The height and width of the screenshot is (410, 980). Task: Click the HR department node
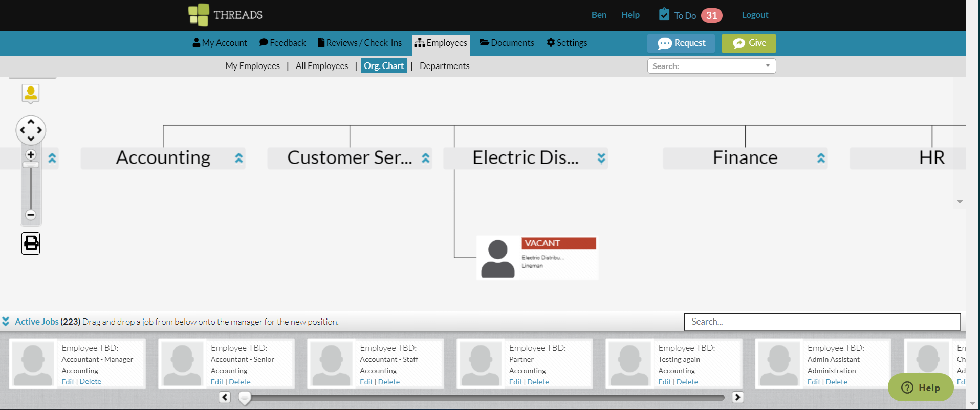tap(907, 158)
